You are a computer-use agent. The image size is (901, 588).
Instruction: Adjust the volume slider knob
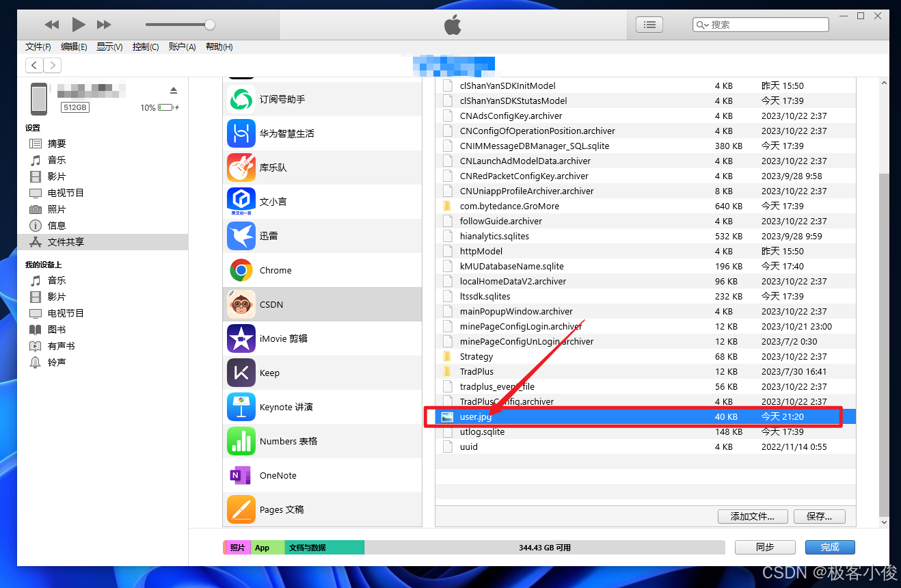pyautogui.click(x=210, y=25)
